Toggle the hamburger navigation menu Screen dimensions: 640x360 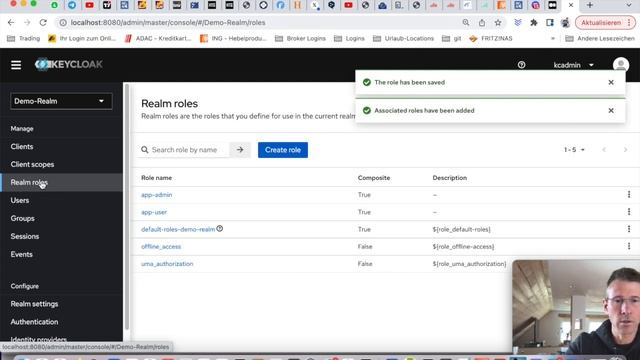pos(16,65)
